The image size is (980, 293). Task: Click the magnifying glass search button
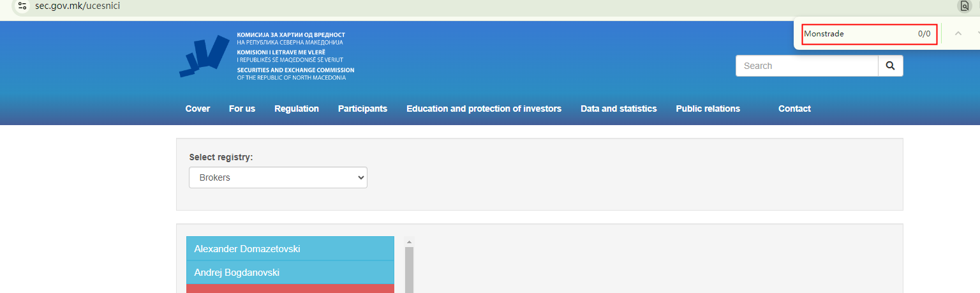890,66
